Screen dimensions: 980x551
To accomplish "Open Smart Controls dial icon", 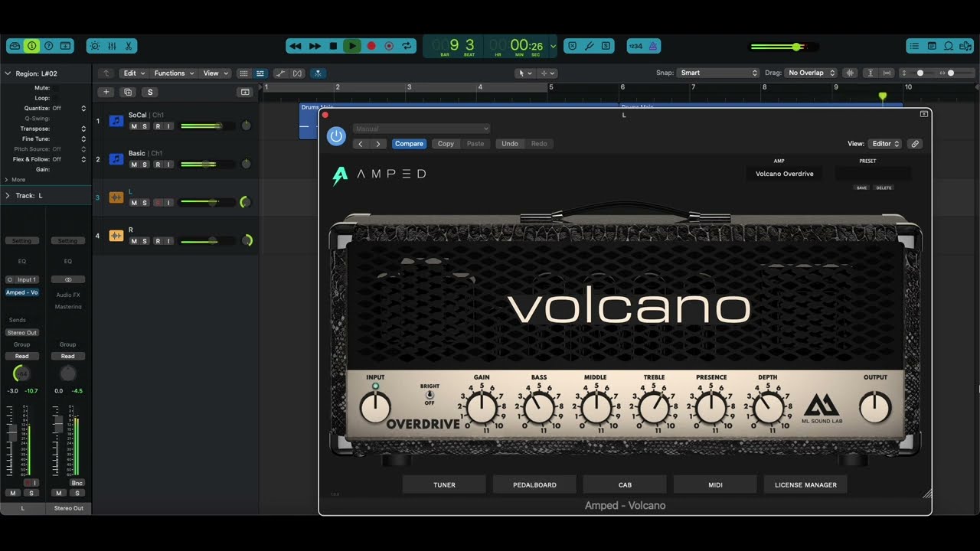I will click(x=95, y=46).
